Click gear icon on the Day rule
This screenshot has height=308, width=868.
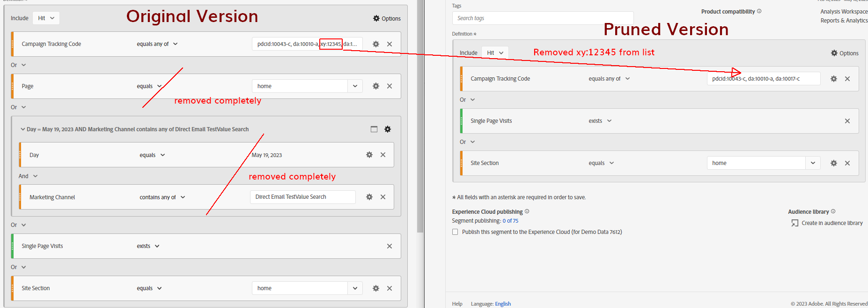[x=369, y=155]
